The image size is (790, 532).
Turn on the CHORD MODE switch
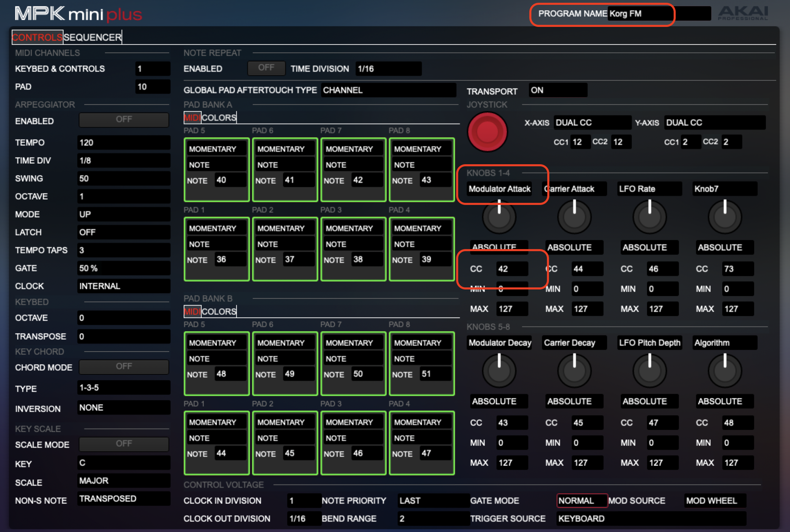(124, 367)
